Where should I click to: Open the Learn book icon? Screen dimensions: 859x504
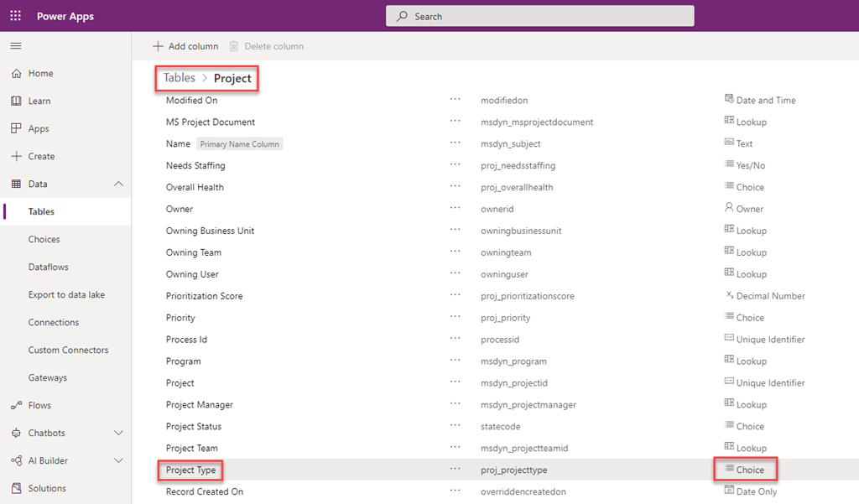pos(16,101)
